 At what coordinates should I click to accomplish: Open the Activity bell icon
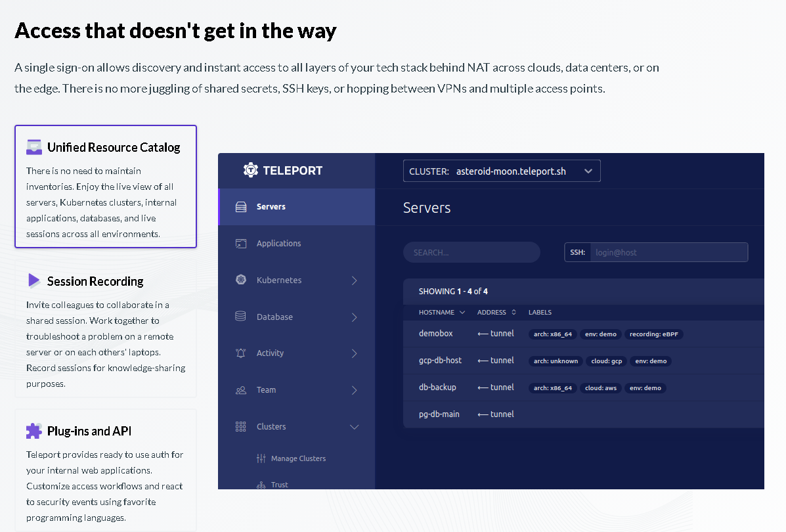(240, 353)
